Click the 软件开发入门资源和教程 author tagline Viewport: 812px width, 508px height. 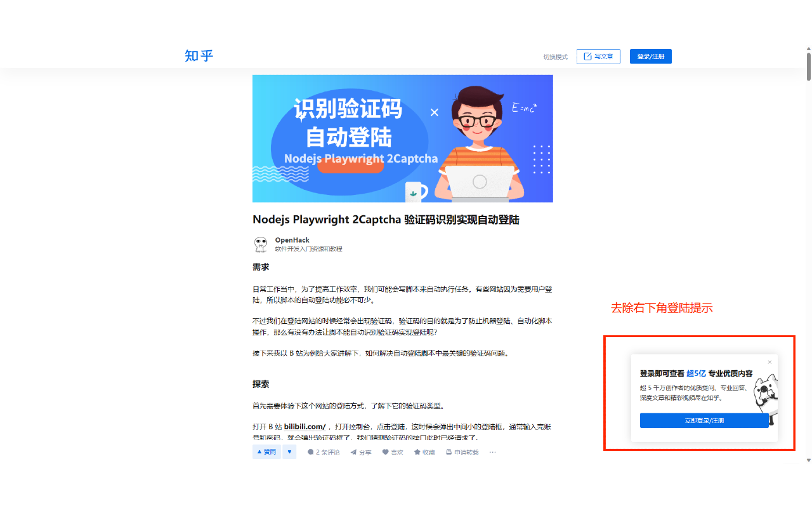tap(308, 249)
